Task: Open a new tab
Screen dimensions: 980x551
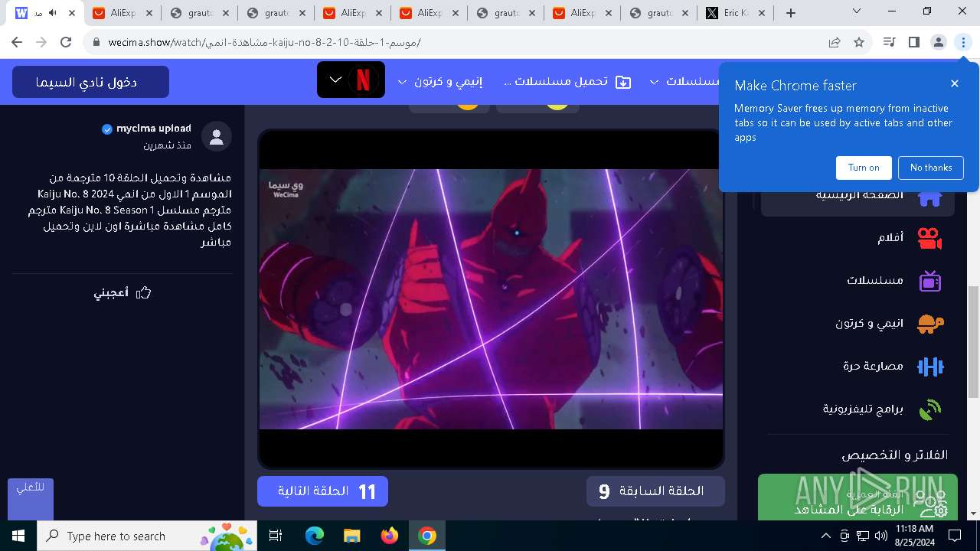Action: click(791, 13)
